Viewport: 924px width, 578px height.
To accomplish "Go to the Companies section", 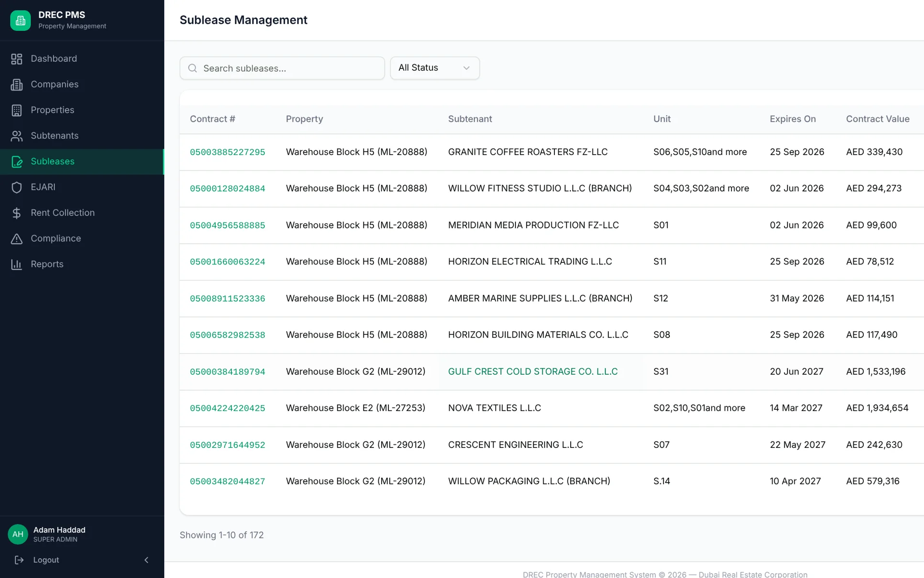I will (82, 84).
